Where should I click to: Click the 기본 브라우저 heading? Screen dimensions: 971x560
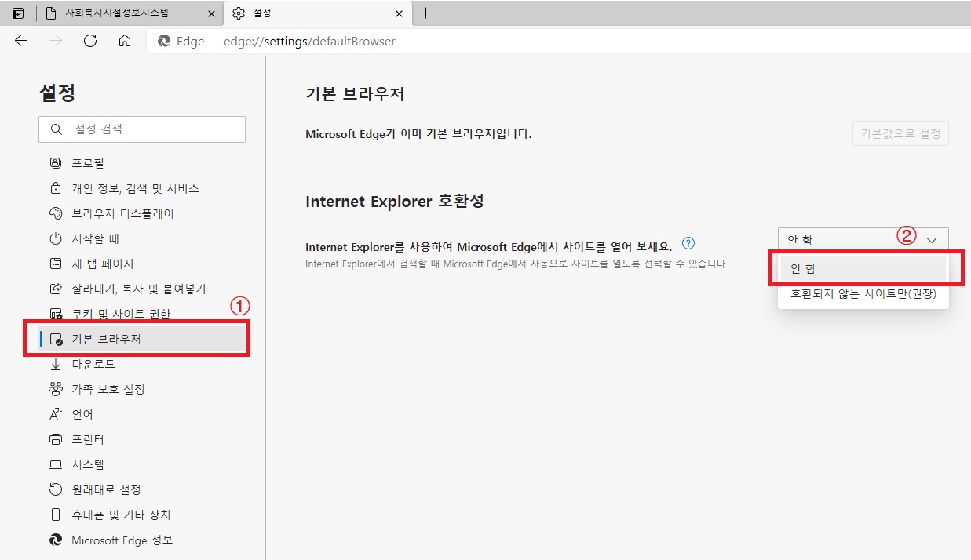click(x=355, y=94)
